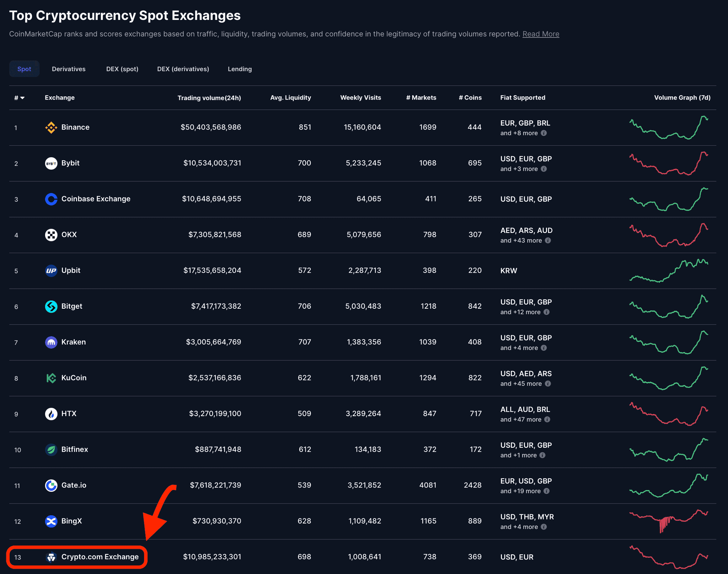Open info icon beside OKX's +43 more

548,240
